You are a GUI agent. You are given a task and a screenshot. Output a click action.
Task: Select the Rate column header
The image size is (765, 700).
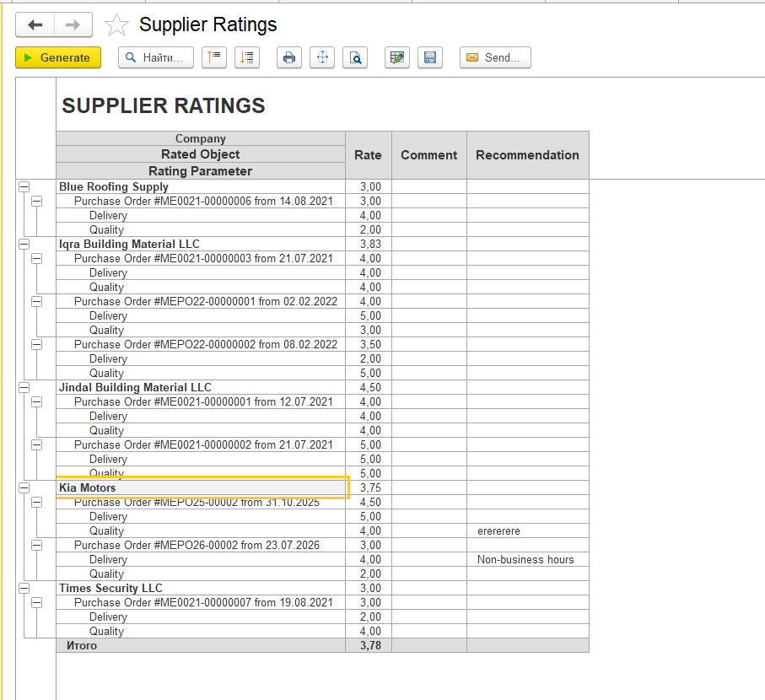click(369, 155)
